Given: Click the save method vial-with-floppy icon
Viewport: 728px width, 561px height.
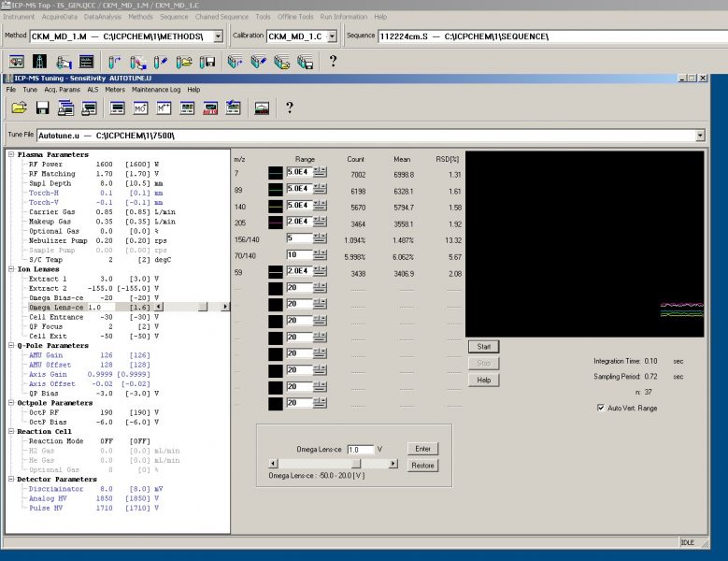Looking at the screenshot, I should click(x=207, y=62).
